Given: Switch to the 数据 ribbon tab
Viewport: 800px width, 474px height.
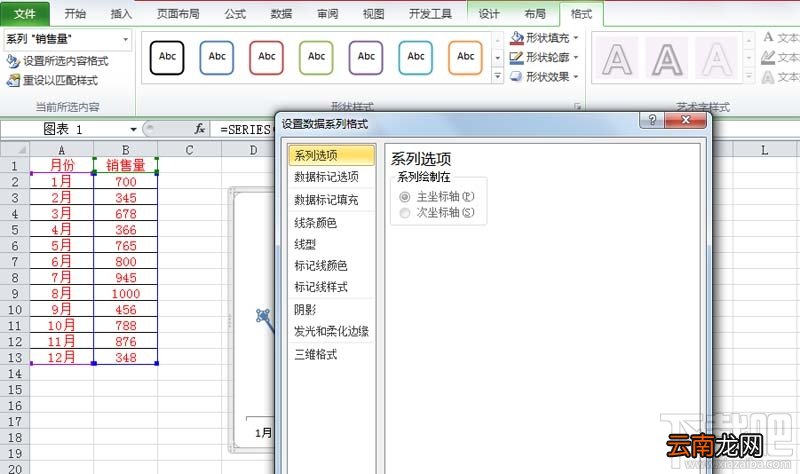Looking at the screenshot, I should click(x=281, y=14).
